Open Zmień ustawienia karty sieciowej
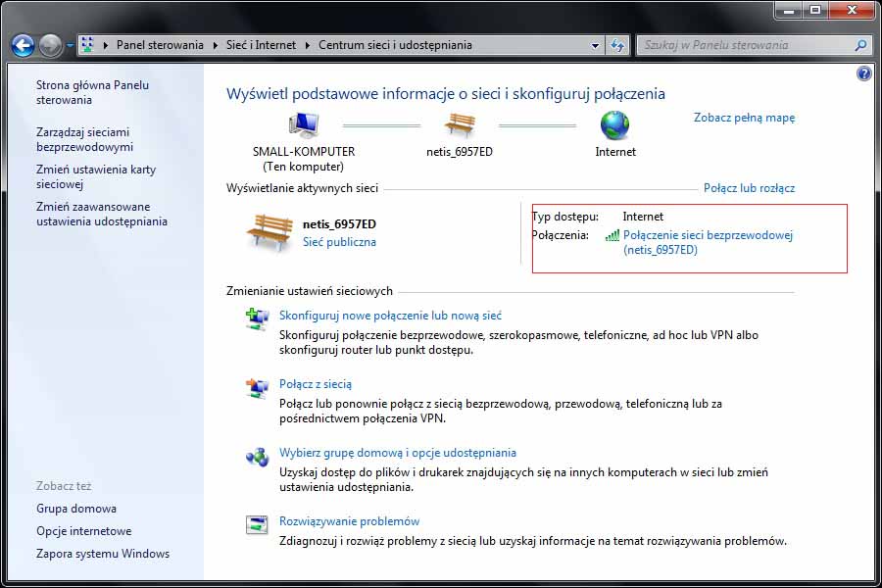 (96, 176)
